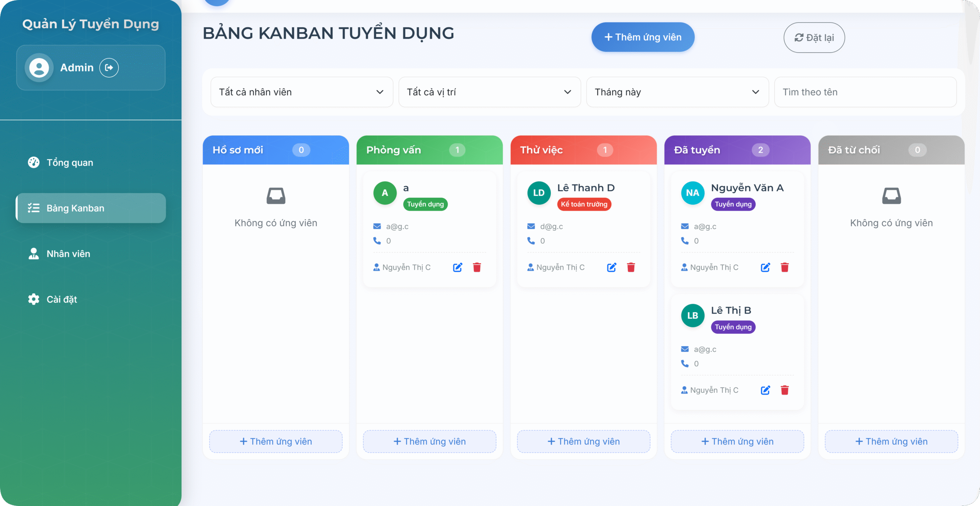Go to the Tổng quan menu item
The width and height of the screenshot is (980, 506).
pyautogui.click(x=70, y=163)
